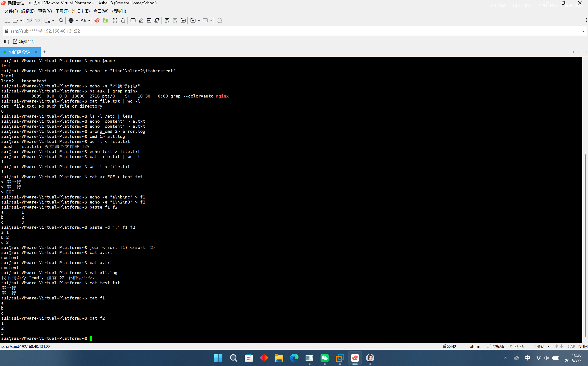The height and width of the screenshot is (366, 588).
Task: Click the highlight pen toolbar icon
Action: [141, 21]
